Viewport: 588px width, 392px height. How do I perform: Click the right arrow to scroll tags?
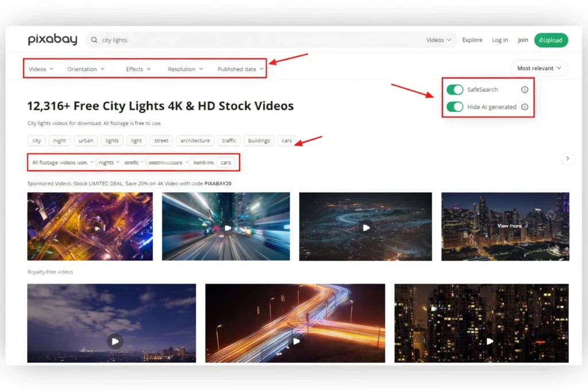(x=567, y=158)
